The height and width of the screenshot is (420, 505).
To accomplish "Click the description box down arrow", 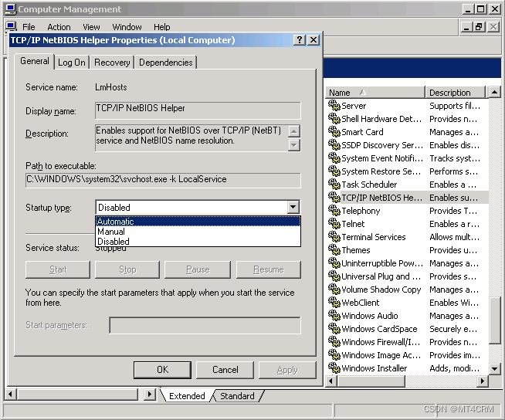I will tap(293, 145).
